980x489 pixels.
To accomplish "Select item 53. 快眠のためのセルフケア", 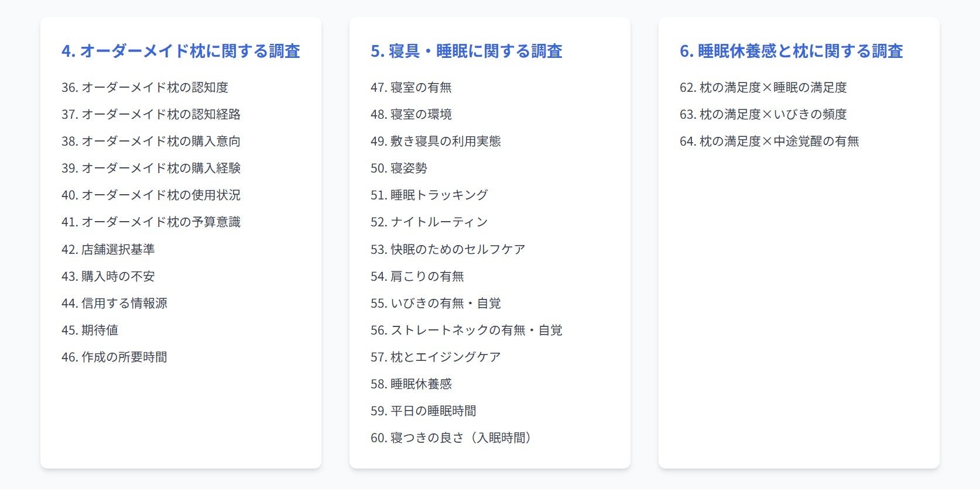I will click(448, 249).
